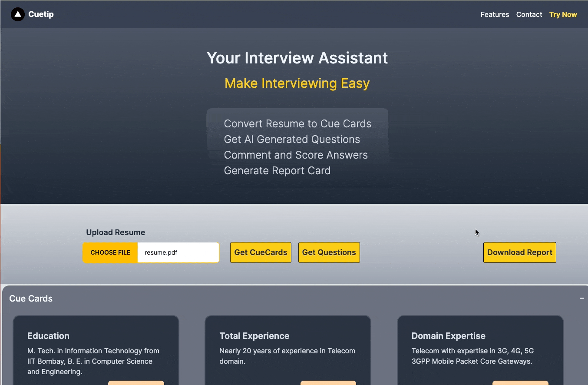Click Try Now in the navbar
588x385 pixels.
coord(563,14)
